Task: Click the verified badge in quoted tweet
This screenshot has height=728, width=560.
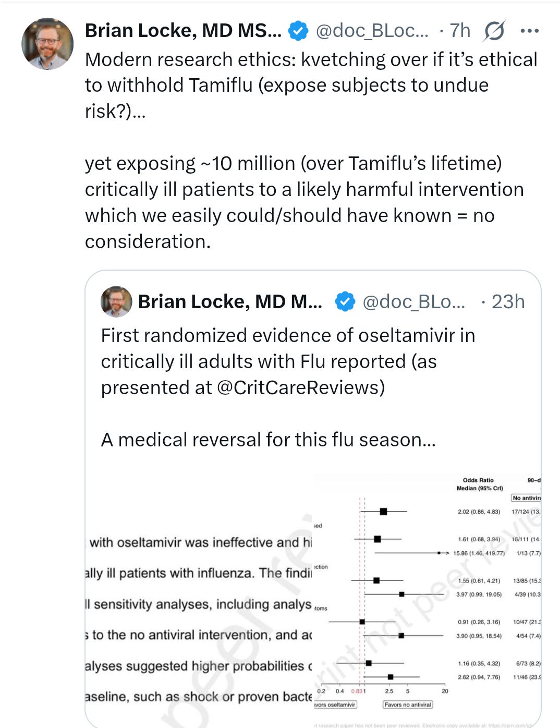Action: point(345,302)
